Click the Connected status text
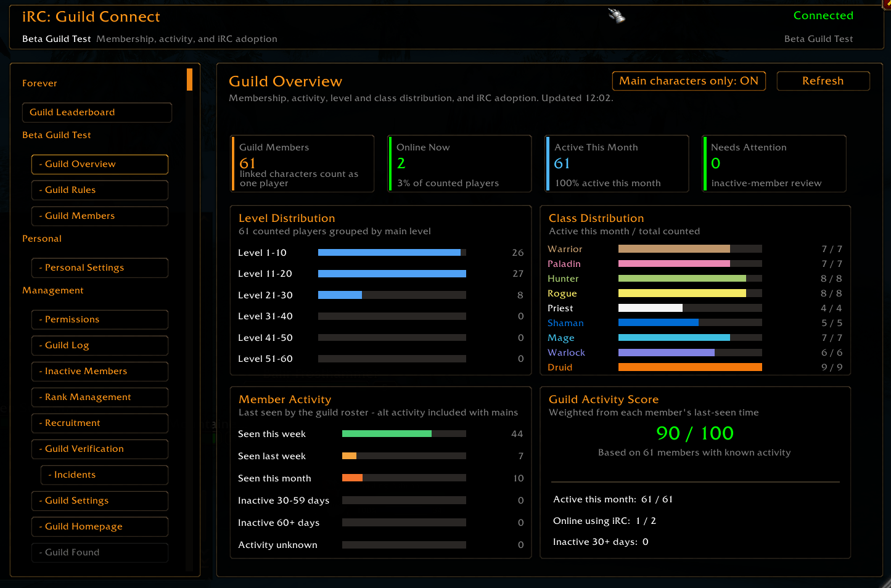891x588 pixels. point(823,15)
